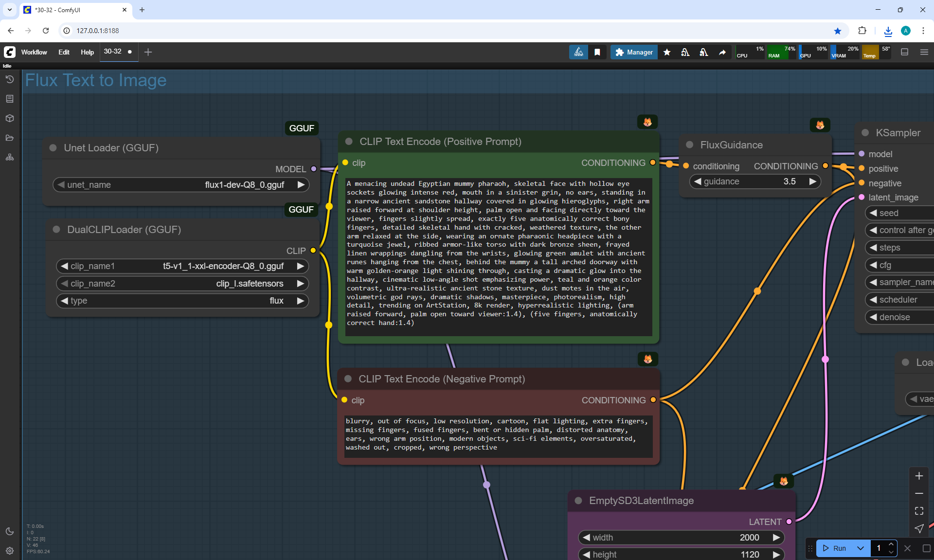Open the Model Library folder icon
This screenshot has width=934, height=560.
(10, 138)
